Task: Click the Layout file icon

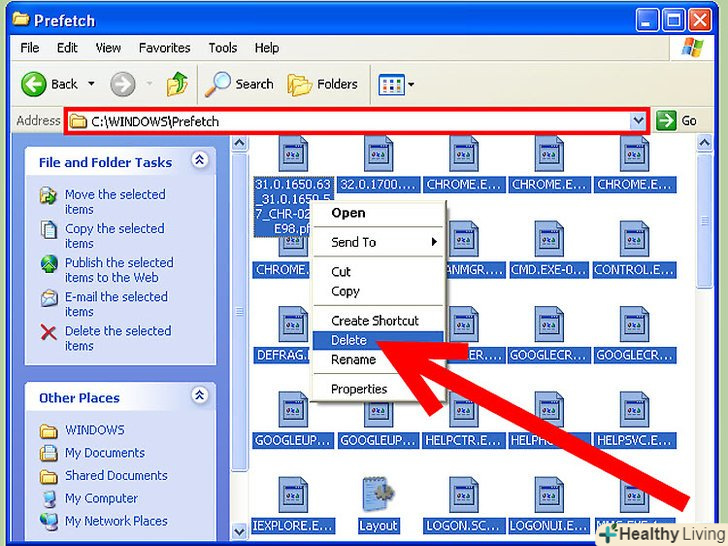Action: 378,497
